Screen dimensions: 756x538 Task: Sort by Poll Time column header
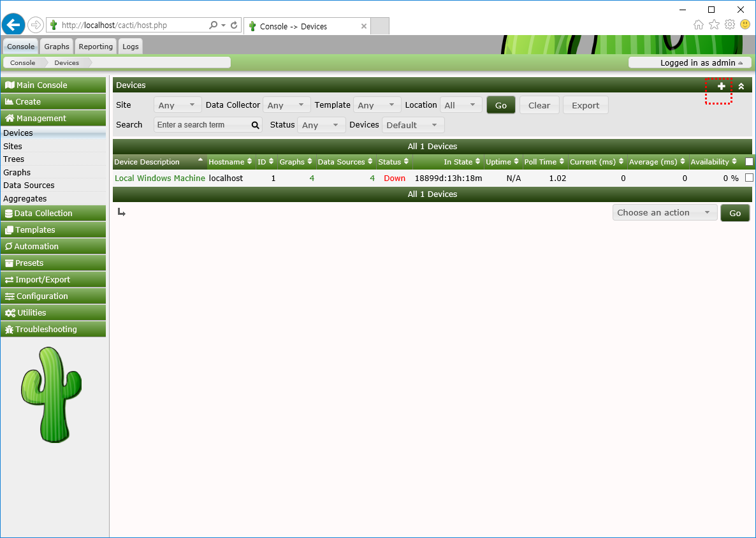coord(545,162)
